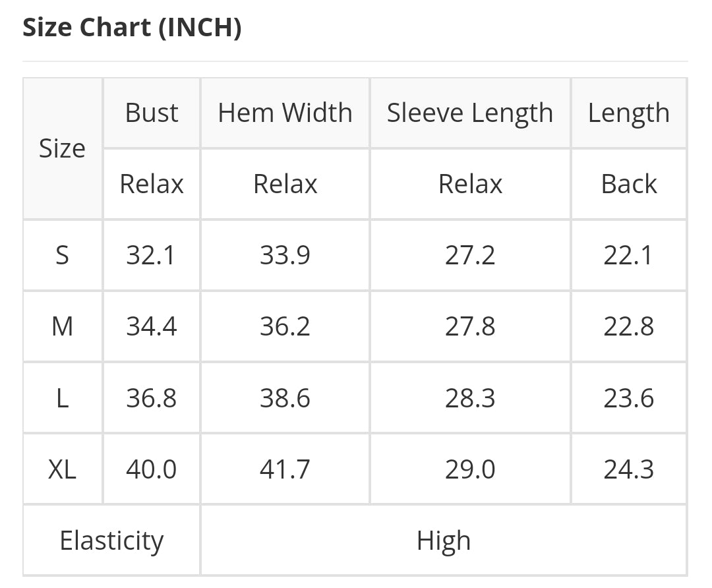Screen dimensions: 712x588
Task: Select the 27.8 sleeve length value
Action: pos(470,326)
